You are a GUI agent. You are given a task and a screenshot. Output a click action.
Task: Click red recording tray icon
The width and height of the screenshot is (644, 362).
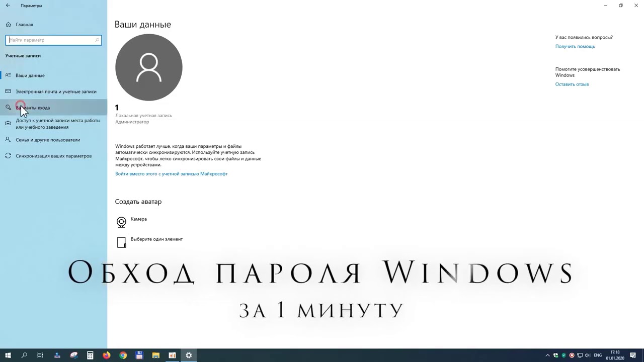click(x=572, y=355)
